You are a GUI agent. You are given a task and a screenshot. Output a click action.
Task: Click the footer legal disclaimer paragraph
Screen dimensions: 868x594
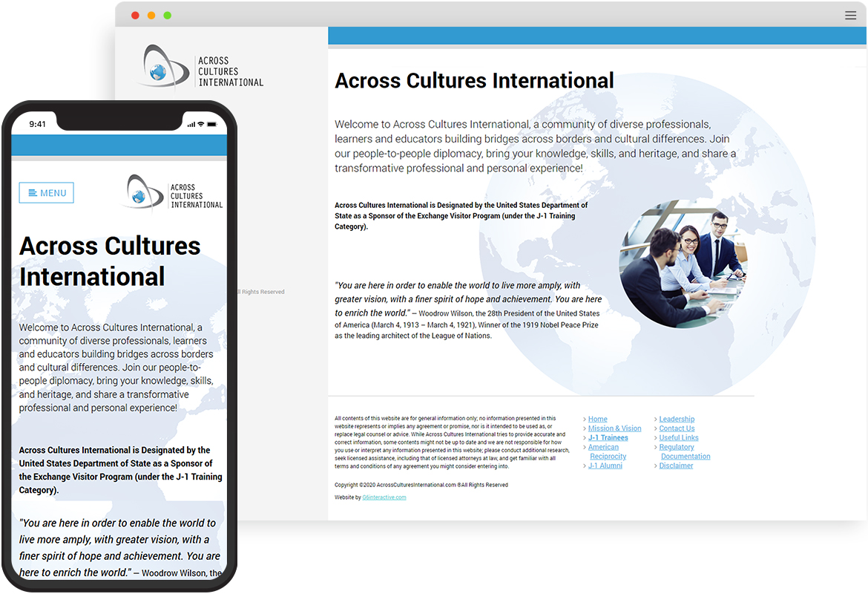[x=452, y=443]
